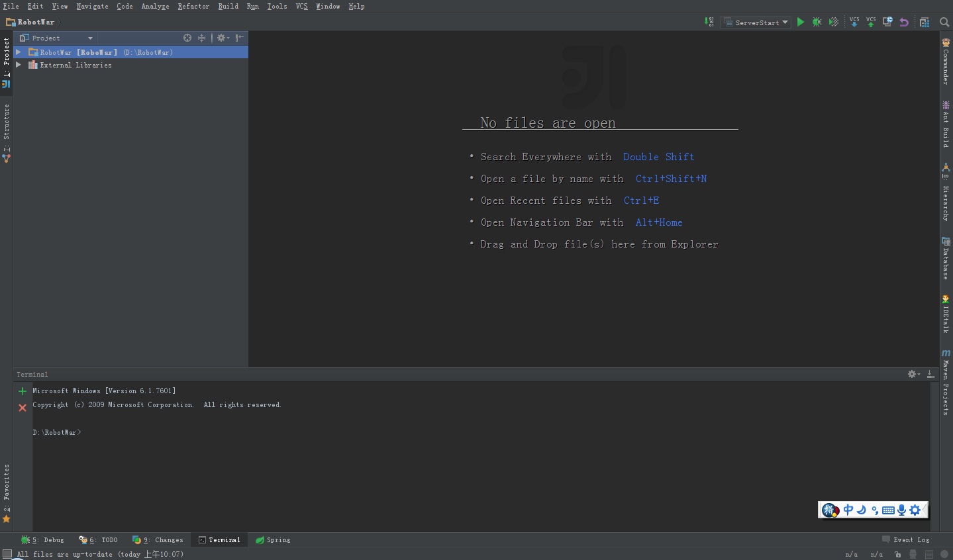Expand the External Libraries node
The height and width of the screenshot is (560, 953).
[x=19, y=65]
